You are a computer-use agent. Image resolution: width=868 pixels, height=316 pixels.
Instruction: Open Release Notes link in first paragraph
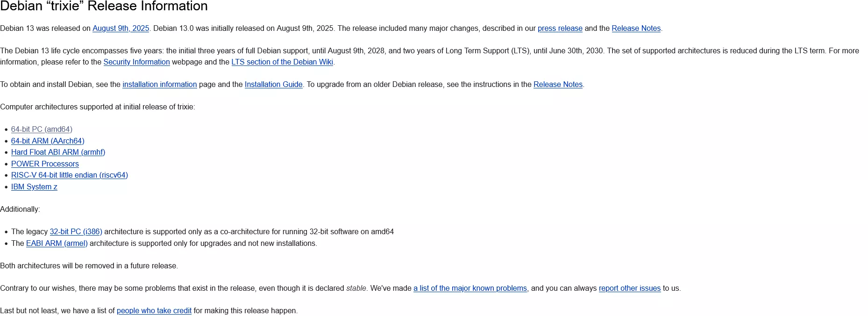click(636, 29)
